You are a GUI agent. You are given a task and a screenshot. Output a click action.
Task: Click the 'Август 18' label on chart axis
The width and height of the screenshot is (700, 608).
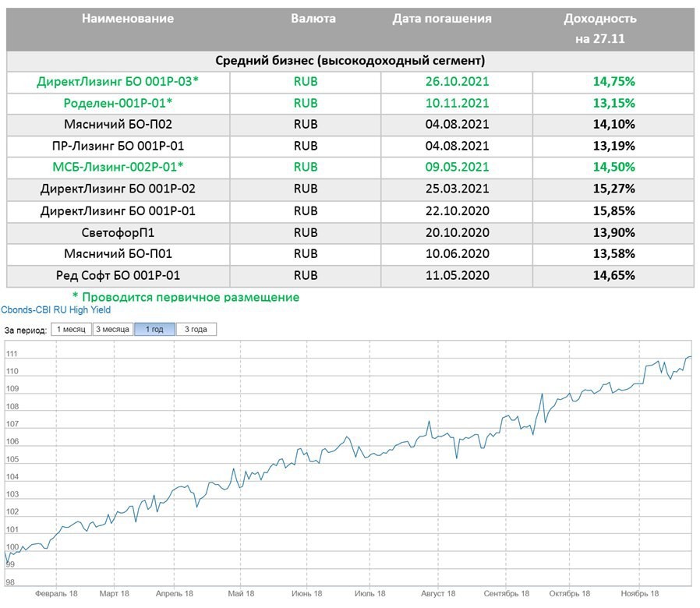pos(438,594)
